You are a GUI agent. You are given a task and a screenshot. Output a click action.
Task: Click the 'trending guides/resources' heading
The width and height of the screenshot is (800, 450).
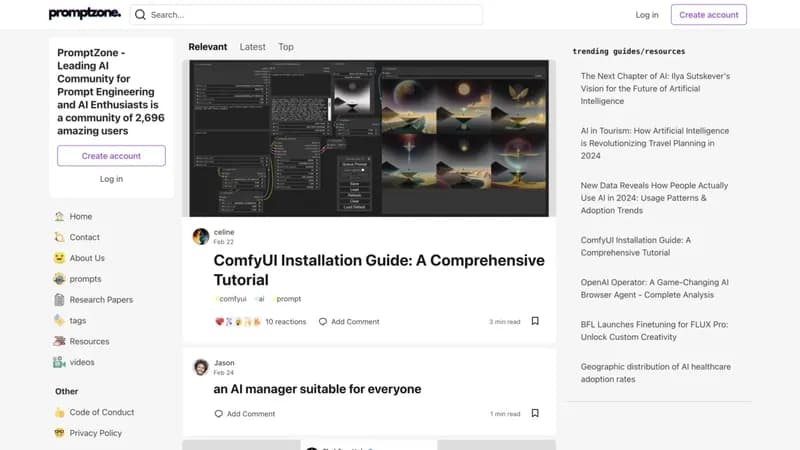(x=629, y=52)
